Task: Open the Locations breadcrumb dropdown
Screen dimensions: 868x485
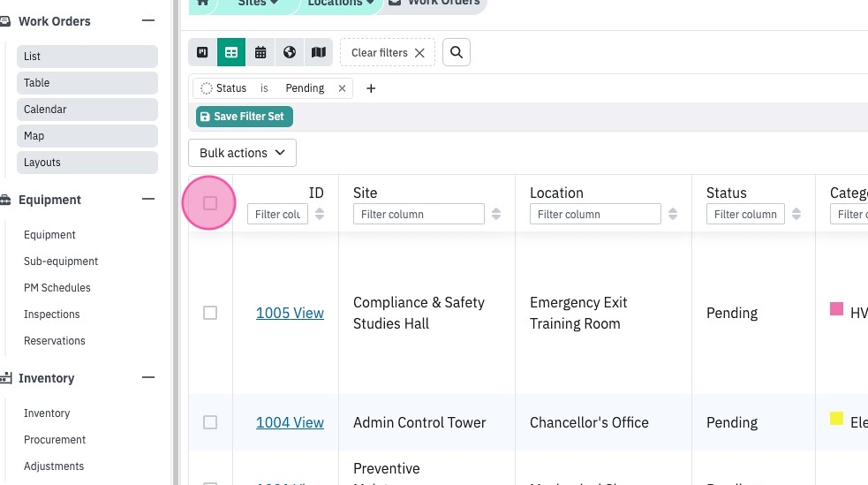Action: pyautogui.click(x=341, y=3)
